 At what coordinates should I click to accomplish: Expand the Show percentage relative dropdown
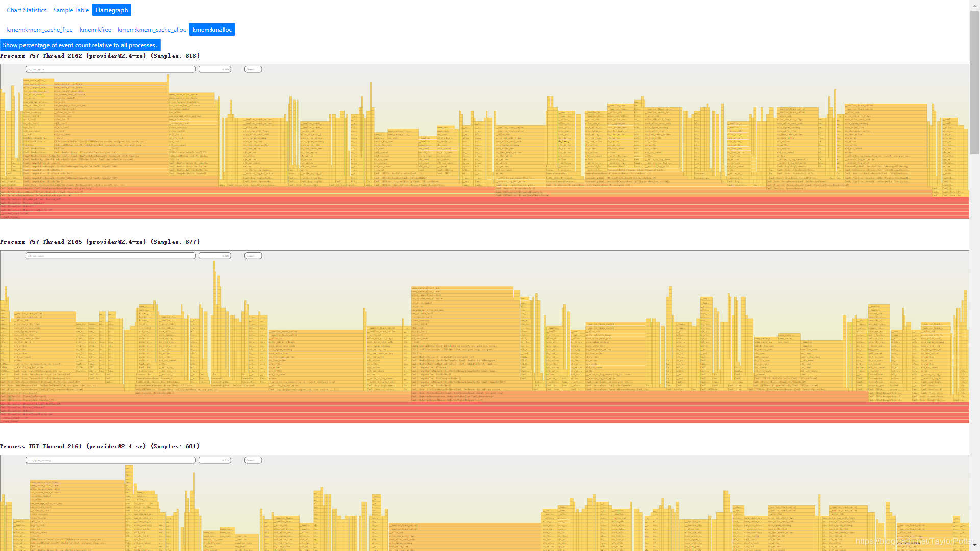click(x=80, y=45)
